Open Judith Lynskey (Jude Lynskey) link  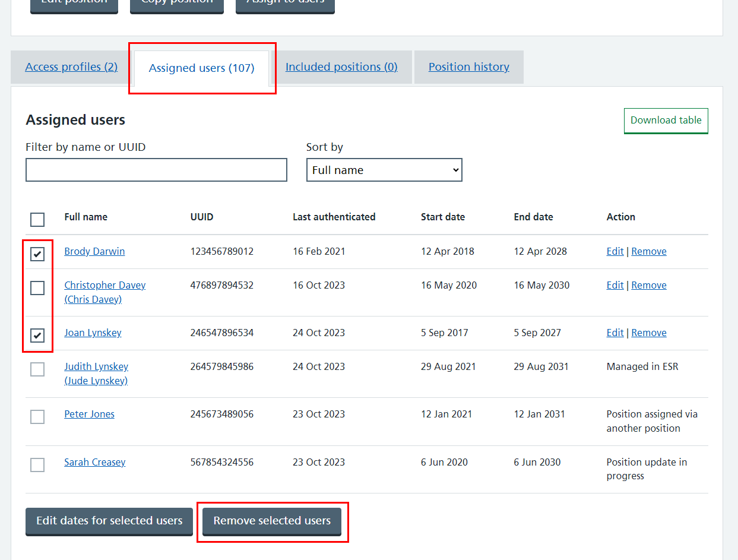click(x=96, y=374)
